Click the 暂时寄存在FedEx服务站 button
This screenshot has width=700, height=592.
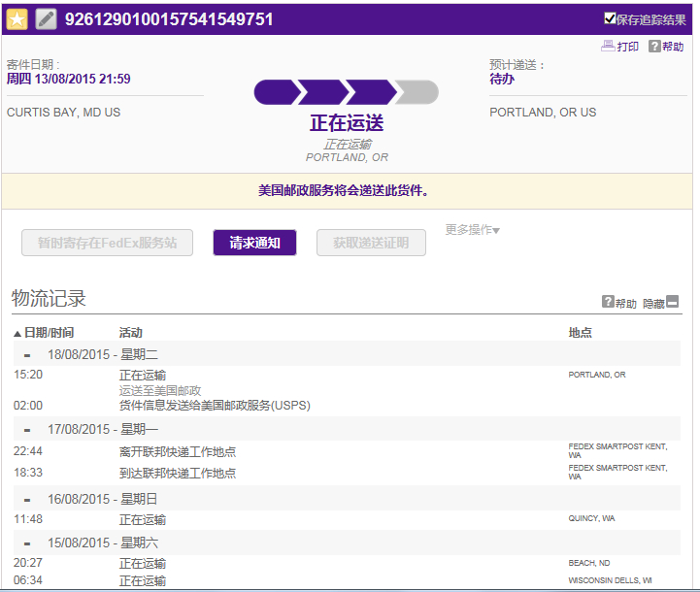[107, 243]
